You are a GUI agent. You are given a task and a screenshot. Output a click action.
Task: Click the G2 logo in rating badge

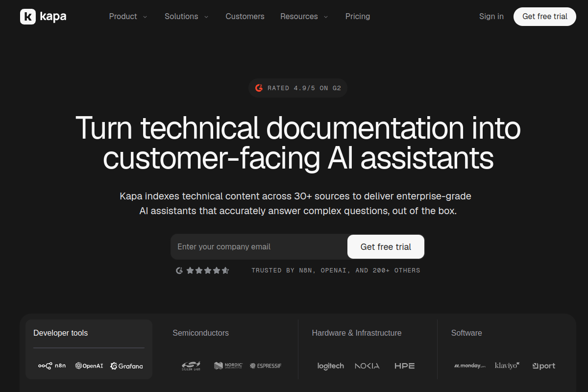pyautogui.click(x=259, y=88)
